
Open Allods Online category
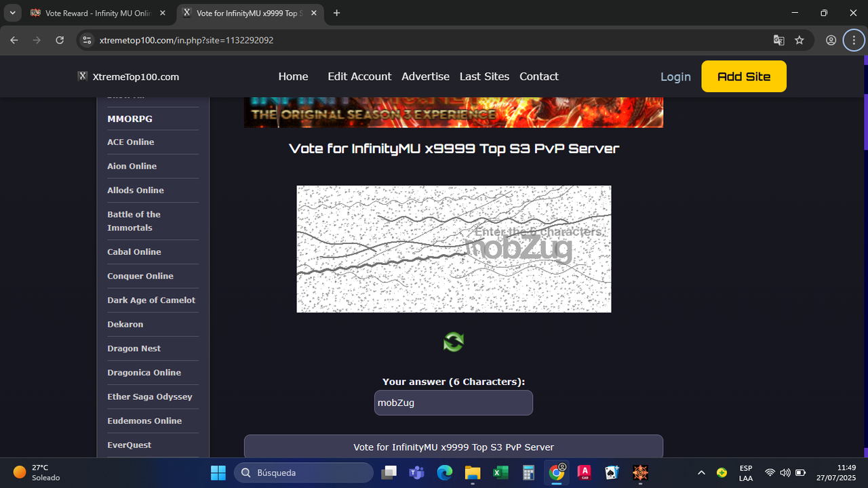[x=136, y=190]
